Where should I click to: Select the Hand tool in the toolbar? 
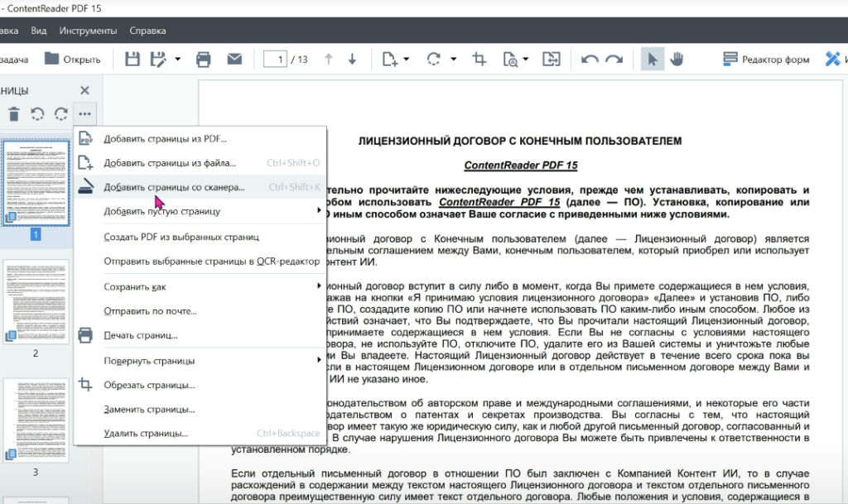(677, 58)
